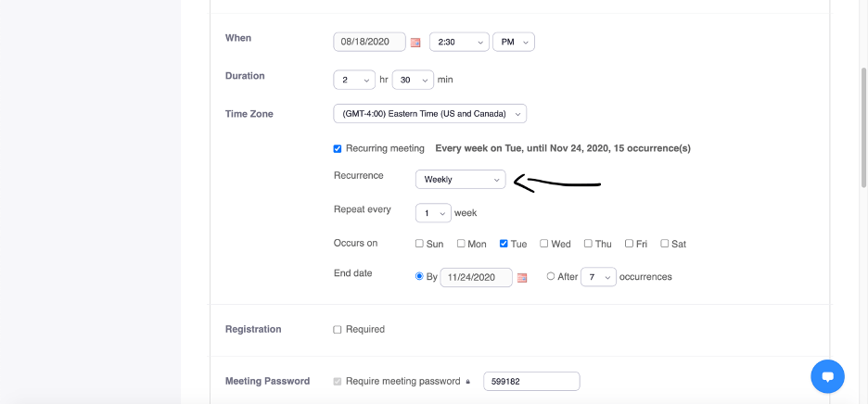
Task: Click the 08/18/2020 start date field
Action: pos(369,42)
